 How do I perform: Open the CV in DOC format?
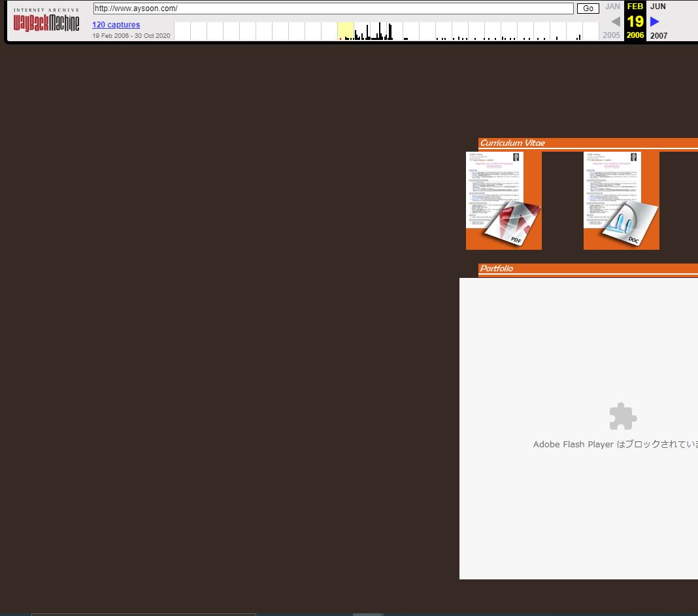[621, 201]
